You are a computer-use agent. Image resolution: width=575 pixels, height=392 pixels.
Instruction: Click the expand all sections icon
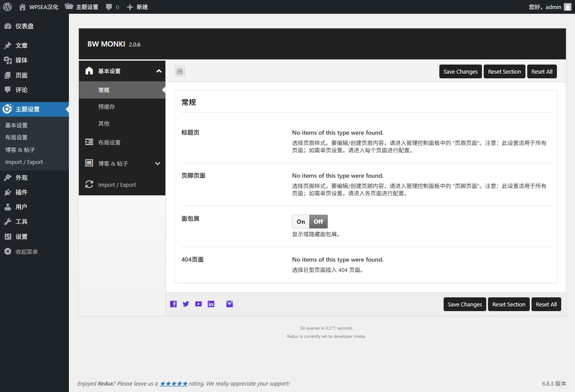180,71
